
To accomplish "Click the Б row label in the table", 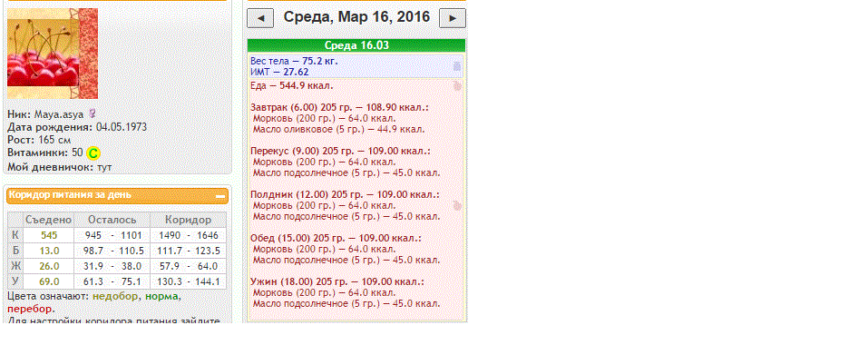I will click(15, 251).
